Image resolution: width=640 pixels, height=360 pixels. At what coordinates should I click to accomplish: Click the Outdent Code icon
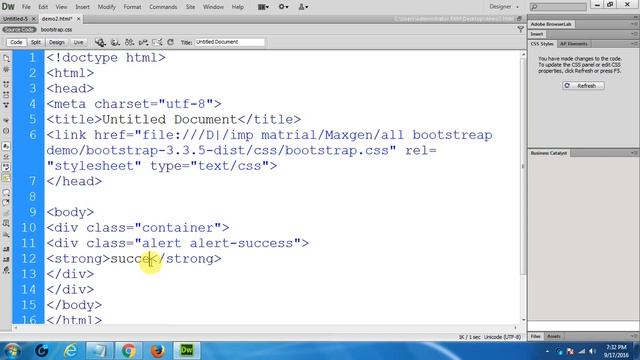(x=6, y=260)
